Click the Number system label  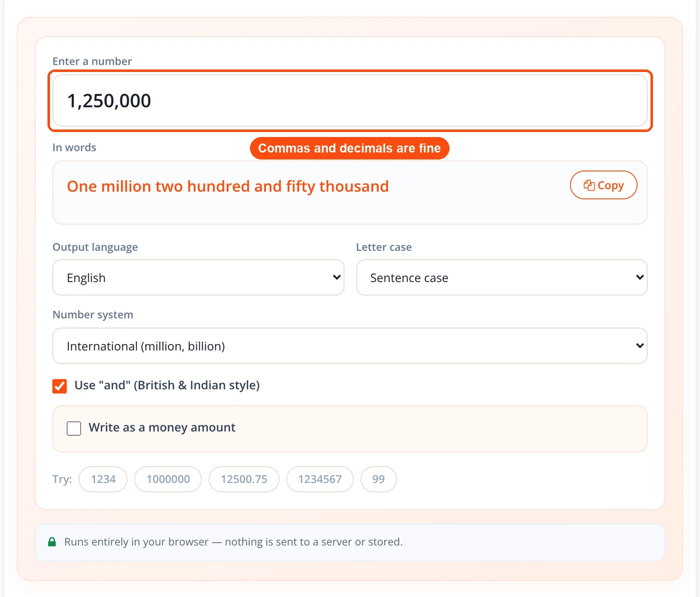click(93, 314)
